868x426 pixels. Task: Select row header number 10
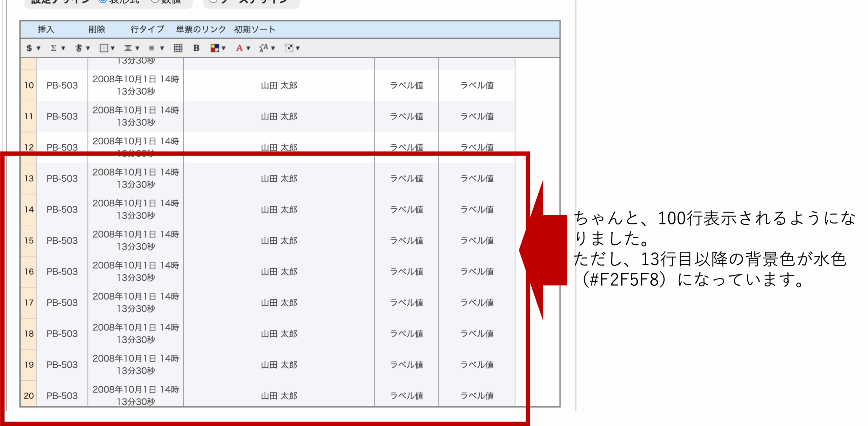[x=29, y=85]
